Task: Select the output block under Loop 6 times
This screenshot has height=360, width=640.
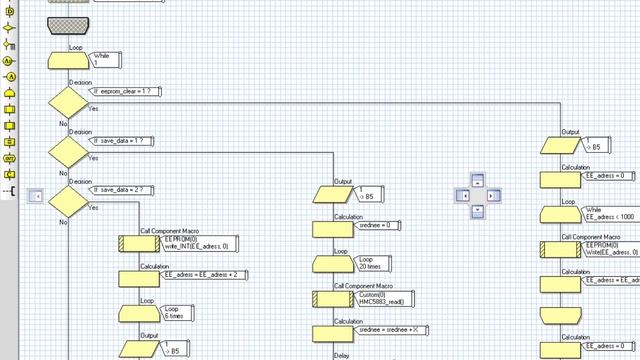Action: 139,349
